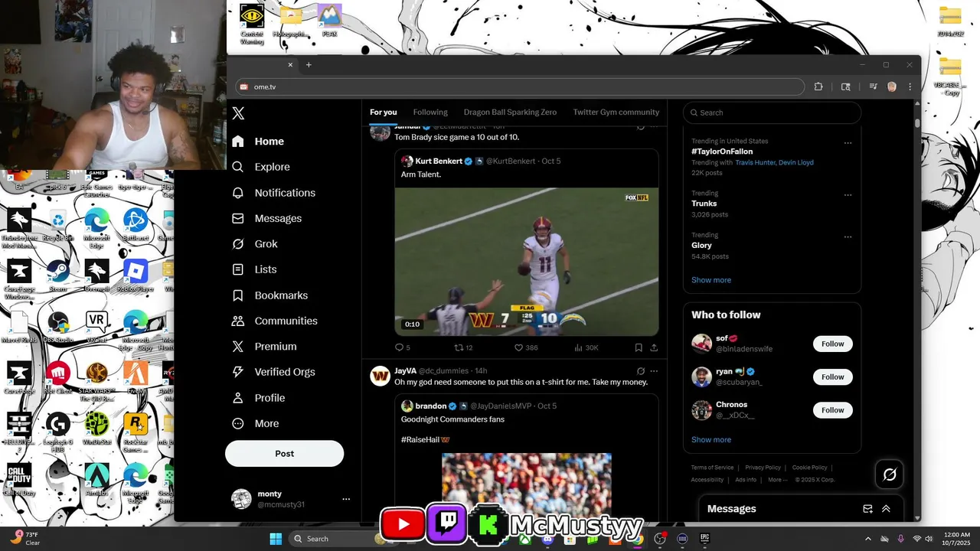Open account menu dots next to monty

click(346, 499)
